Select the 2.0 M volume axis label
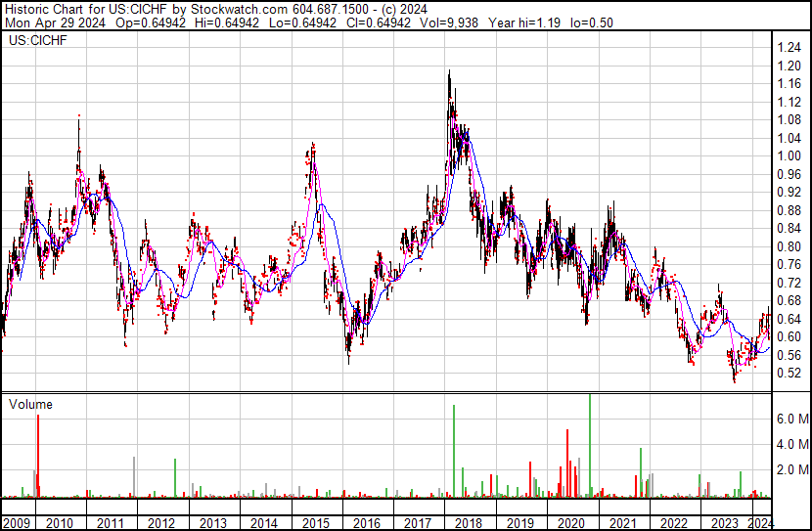 pos(791,470)
